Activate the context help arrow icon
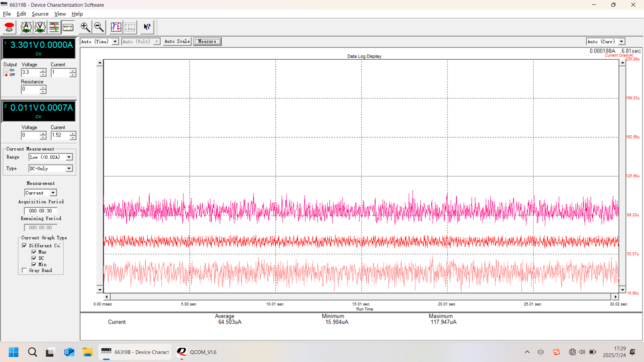Viewport: 644px width, 362px height. 147,27
